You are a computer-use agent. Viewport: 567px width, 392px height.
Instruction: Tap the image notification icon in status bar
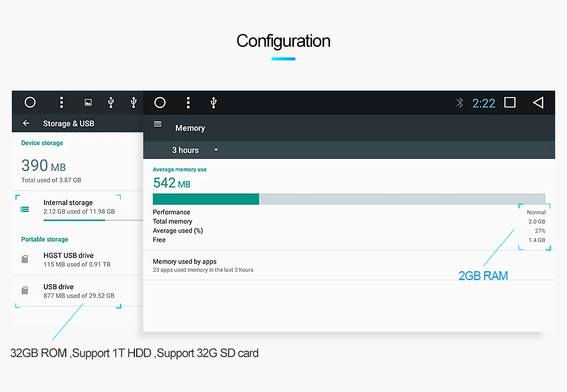pos(88,102)
